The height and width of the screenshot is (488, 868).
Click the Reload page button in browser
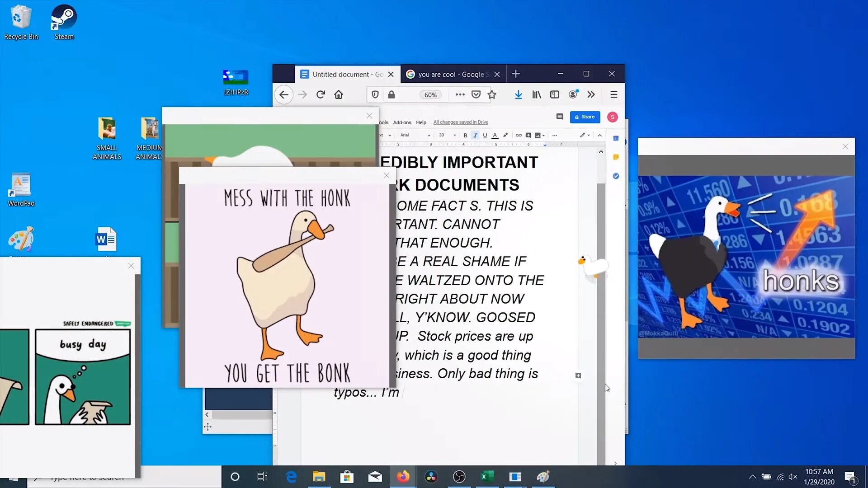(x=321, y=95)
